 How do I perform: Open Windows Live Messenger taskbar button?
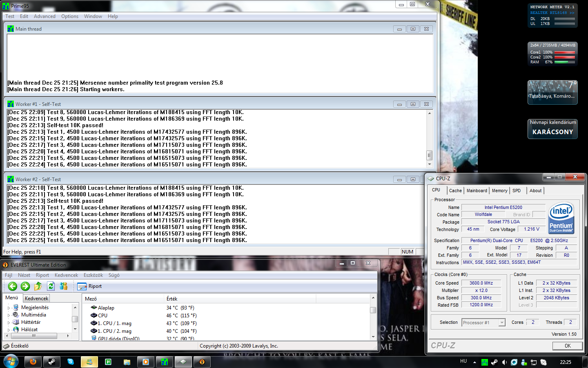89,362
